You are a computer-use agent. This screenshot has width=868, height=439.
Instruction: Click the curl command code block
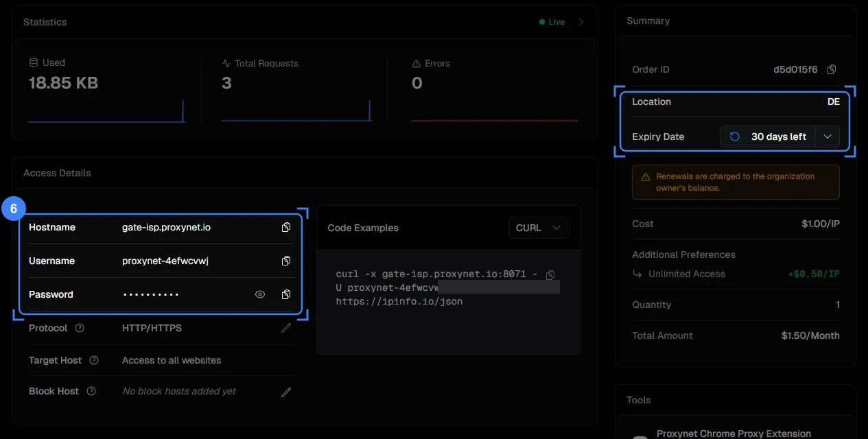[x=449, y=302]
